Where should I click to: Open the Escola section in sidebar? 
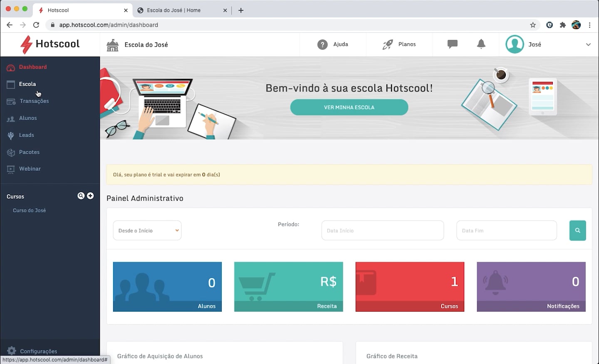click(27, 84)
